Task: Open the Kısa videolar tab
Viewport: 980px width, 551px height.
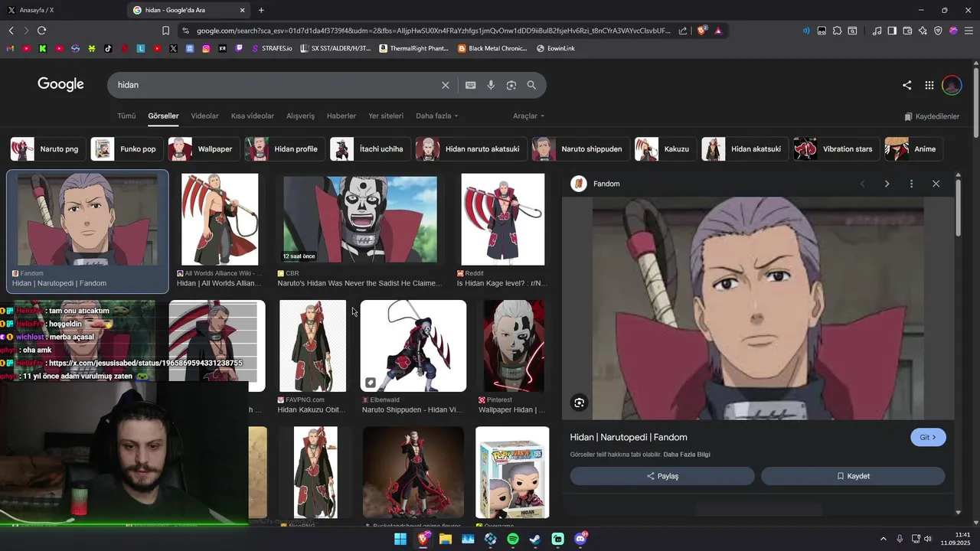Action: click(x=253, y=116)
